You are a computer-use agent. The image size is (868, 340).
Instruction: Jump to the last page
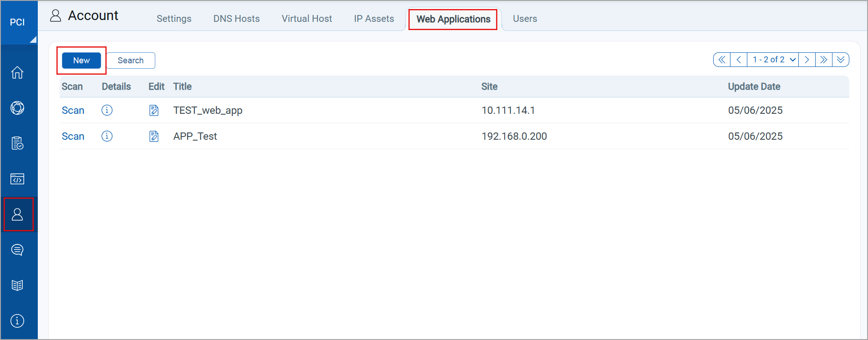tap(824, 60)
